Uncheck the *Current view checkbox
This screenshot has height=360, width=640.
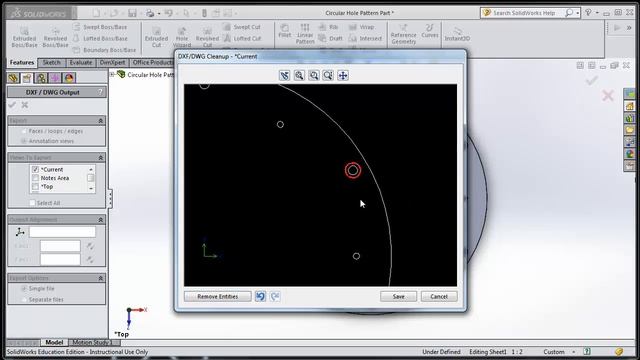36,169
